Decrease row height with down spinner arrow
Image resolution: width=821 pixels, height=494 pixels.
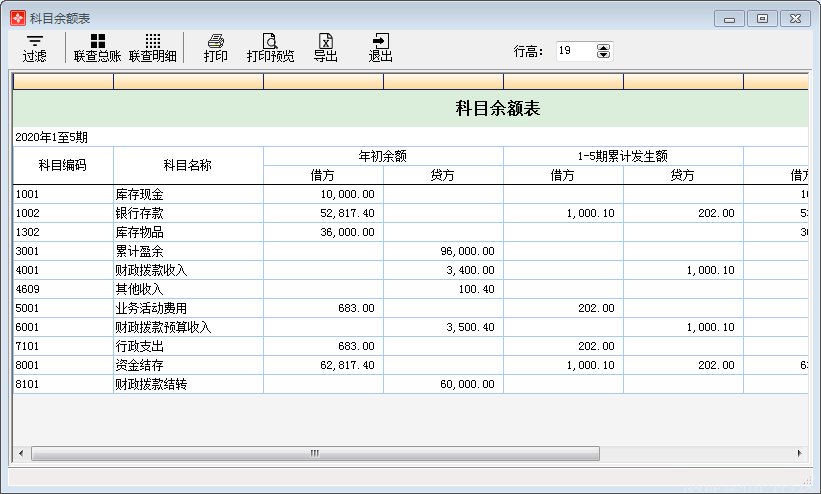click(603, 55)
